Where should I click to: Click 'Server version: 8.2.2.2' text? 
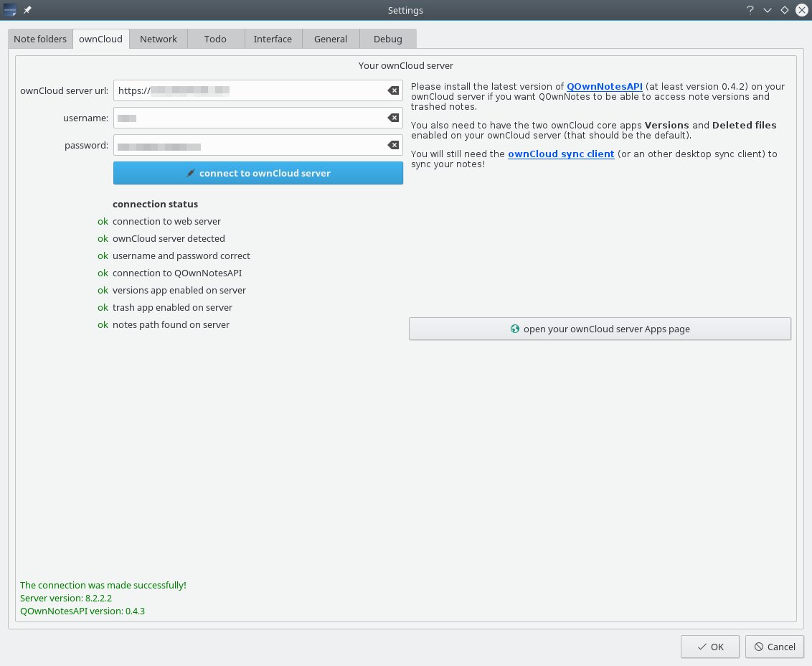66,598
